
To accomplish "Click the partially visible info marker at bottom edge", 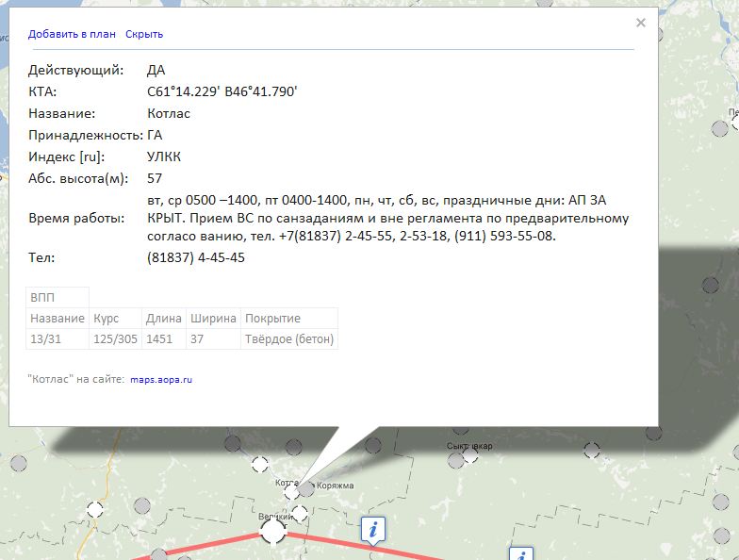I will 521,554.
